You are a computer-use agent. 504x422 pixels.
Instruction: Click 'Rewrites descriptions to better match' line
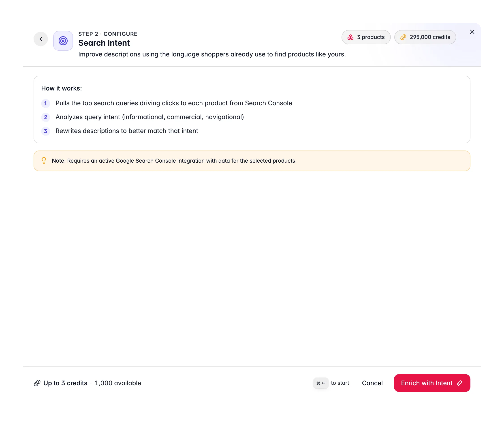click(127, 131)
